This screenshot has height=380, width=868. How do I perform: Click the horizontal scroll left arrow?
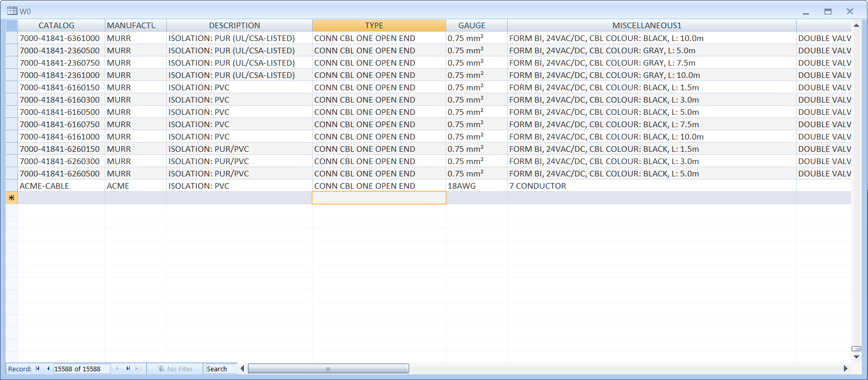[242, 369]
